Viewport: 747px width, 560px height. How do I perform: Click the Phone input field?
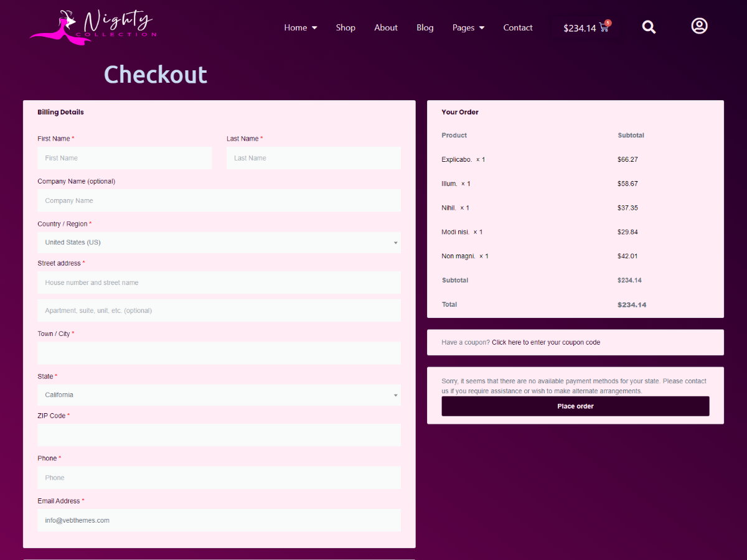click(x=219, y=478)
